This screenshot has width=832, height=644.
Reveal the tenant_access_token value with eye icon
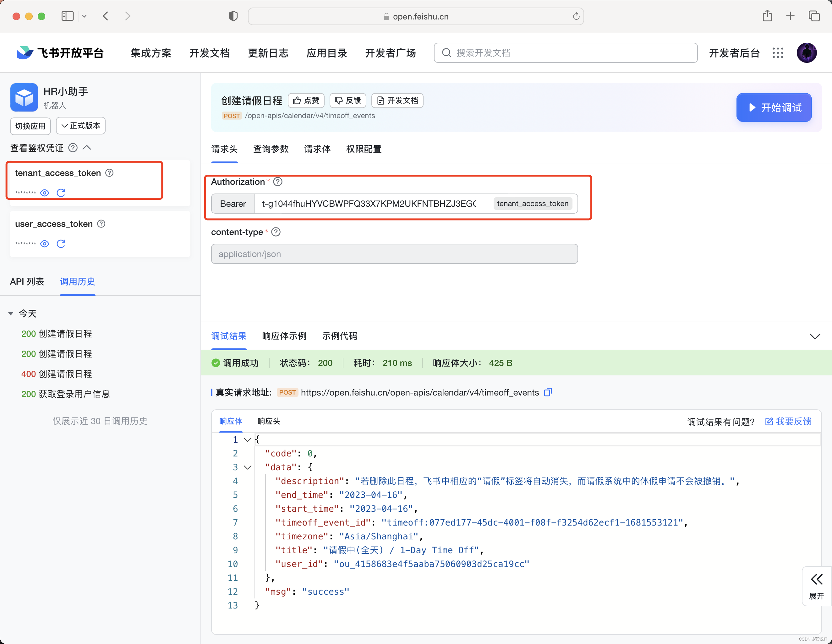[45, 193]
